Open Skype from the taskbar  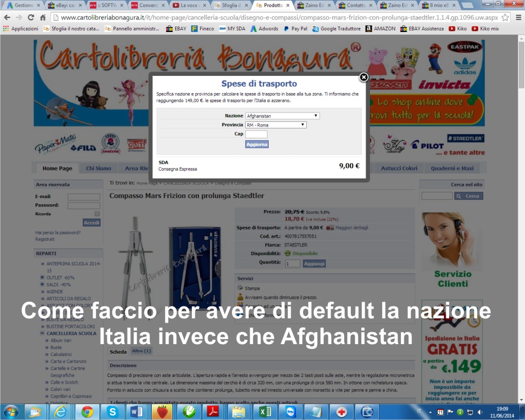click(x=113, y=412)
